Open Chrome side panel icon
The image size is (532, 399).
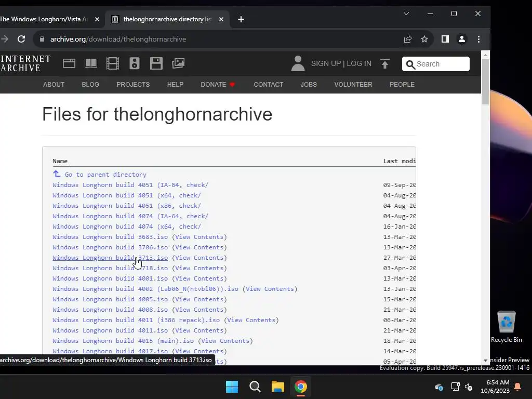[445, 39]
